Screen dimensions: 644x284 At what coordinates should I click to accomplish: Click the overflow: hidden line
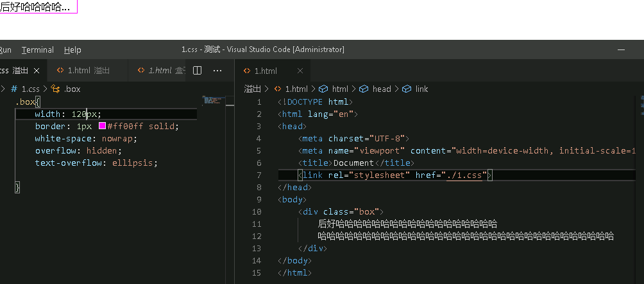point(78,150)
